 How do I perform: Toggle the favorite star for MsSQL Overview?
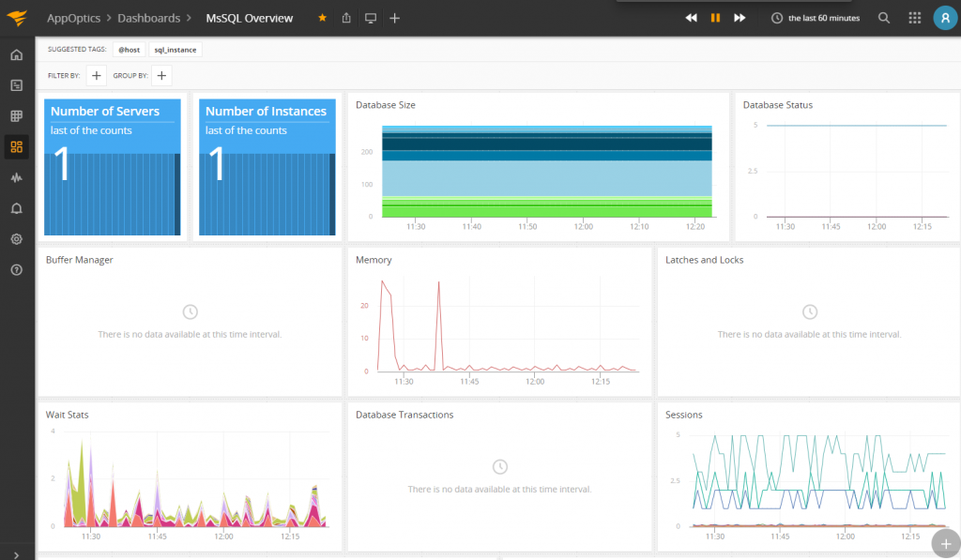[x=323, y=18]
